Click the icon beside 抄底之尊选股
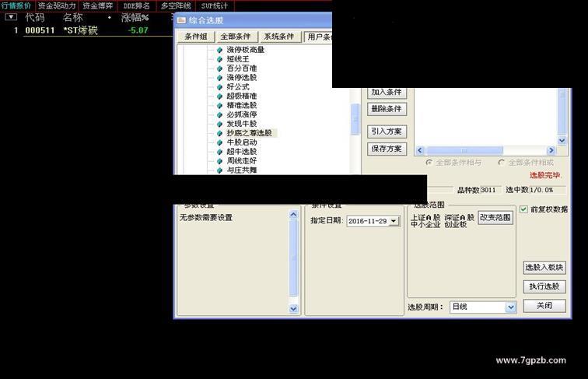The height and width of the screenshot is (379, 588). coord(220,133)
